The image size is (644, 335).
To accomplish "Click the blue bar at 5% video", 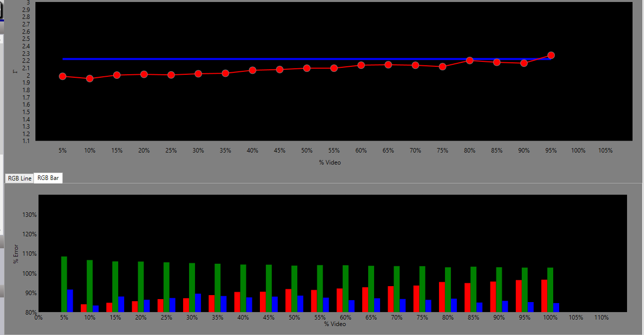I will pos(70,301).
